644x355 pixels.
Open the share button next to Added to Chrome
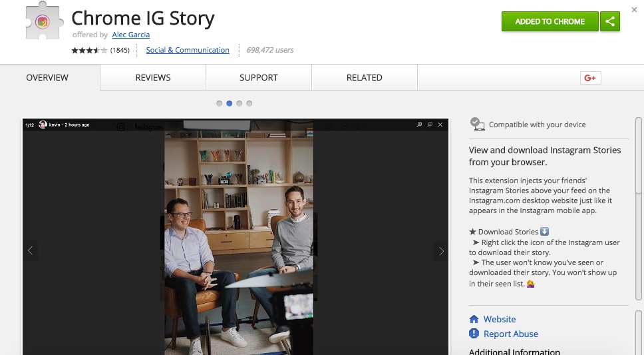pyautogui.click(x=610, y=21)
